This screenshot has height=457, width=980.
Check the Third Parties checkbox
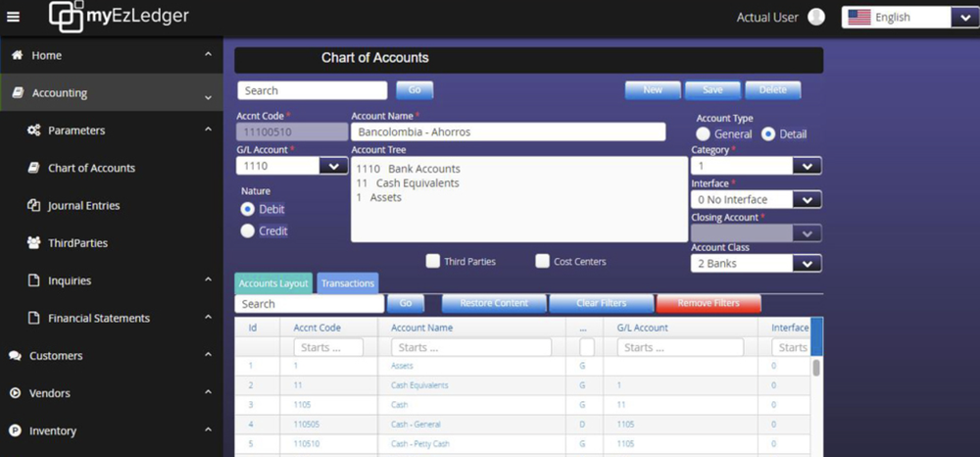coord(432,261)
